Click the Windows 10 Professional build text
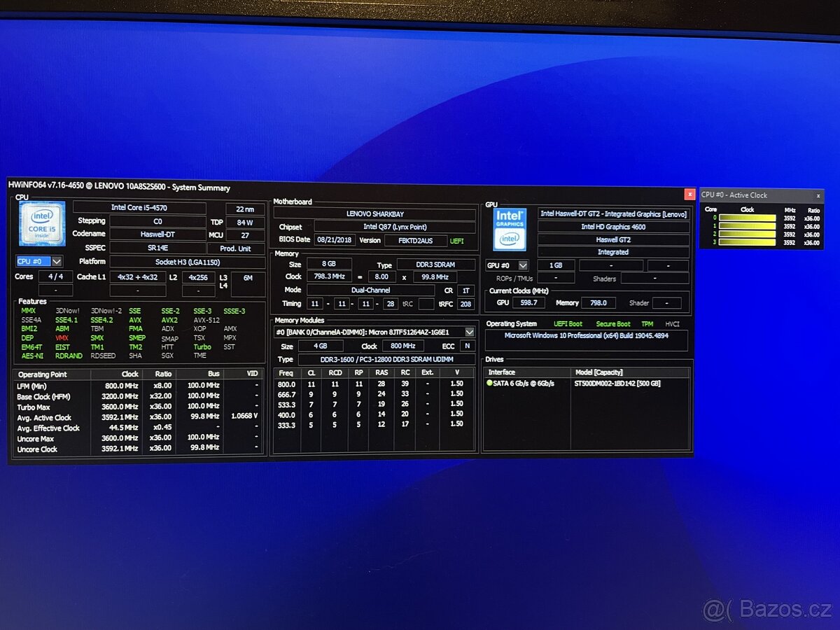Image resolution: width=840 pixels, height=630 pixels. [x=586, y=335]
